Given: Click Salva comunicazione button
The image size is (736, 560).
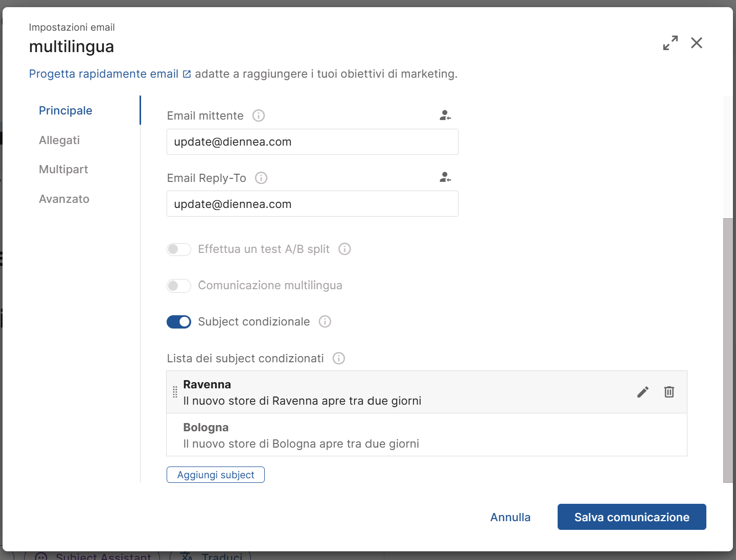Looking at the screenshot, I should tap(632, 517).
